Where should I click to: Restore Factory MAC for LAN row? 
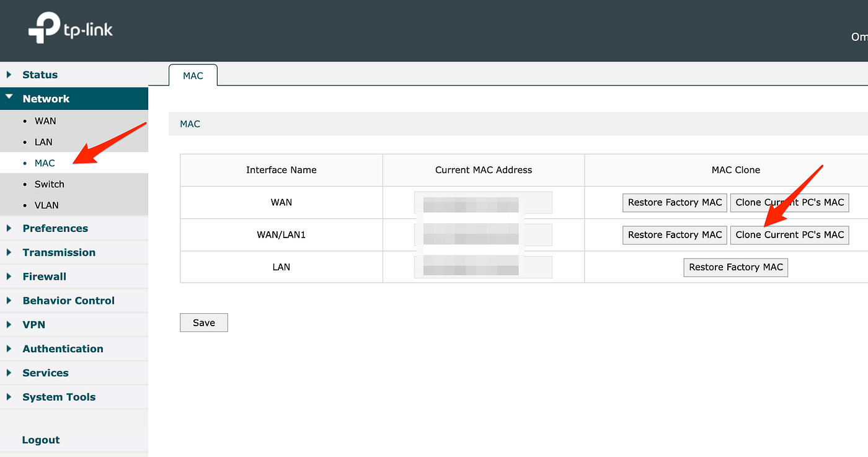pyautogui.click(x=736, y=267)
